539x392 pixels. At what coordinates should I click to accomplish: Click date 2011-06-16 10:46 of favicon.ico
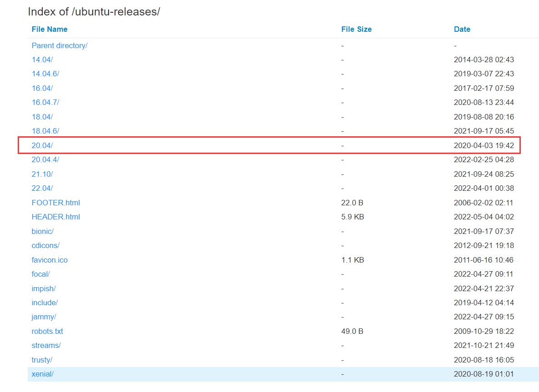tap(483, 260)
